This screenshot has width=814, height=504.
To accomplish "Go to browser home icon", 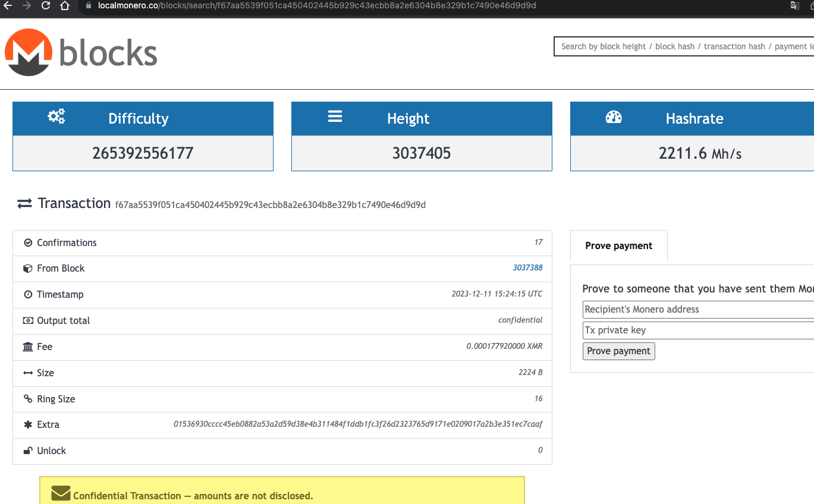I will (65, 6).
